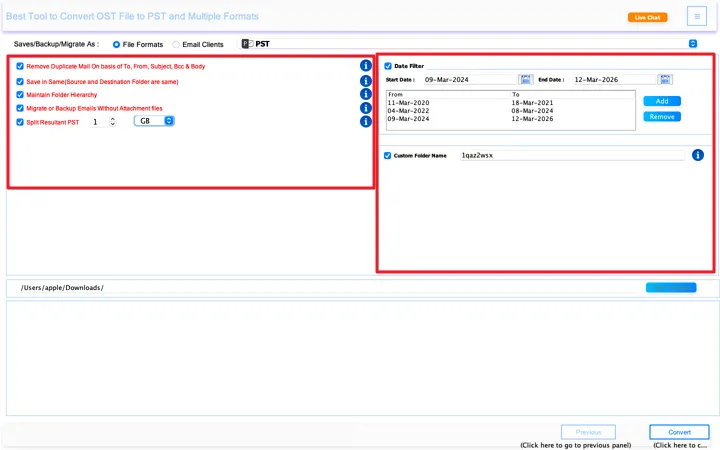Image resolution: width=720 pixels, height=450 pixels.
Task: Expand the GB size unit dropdown
Action: click(x=155, y=121)
